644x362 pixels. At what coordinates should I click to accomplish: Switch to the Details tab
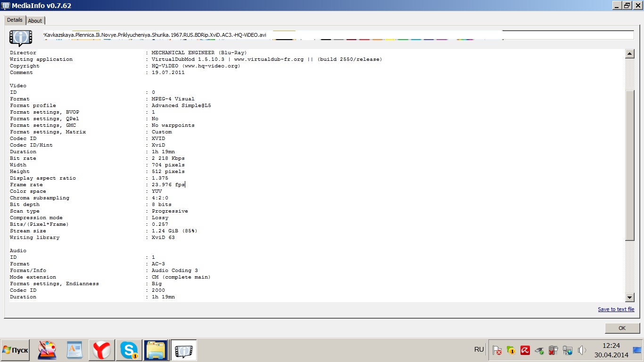(x=15, y=20)
